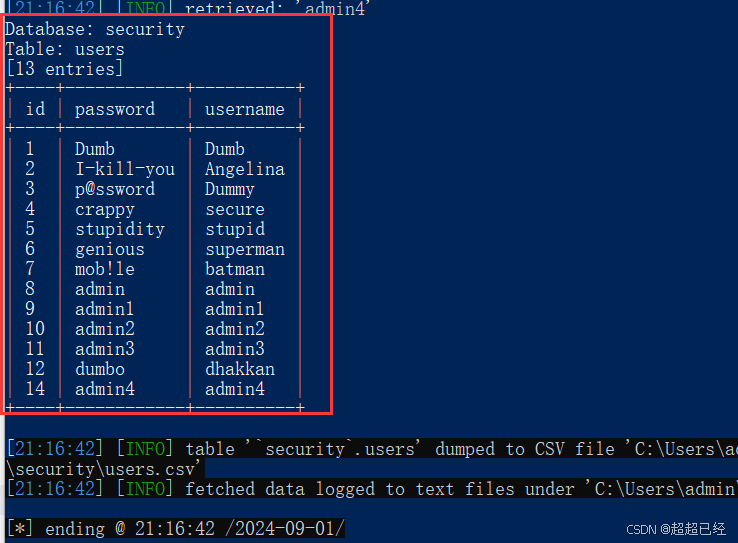Click the 'Table: users' line
This screenshot has width=738, height=543.
click(65, 49)
